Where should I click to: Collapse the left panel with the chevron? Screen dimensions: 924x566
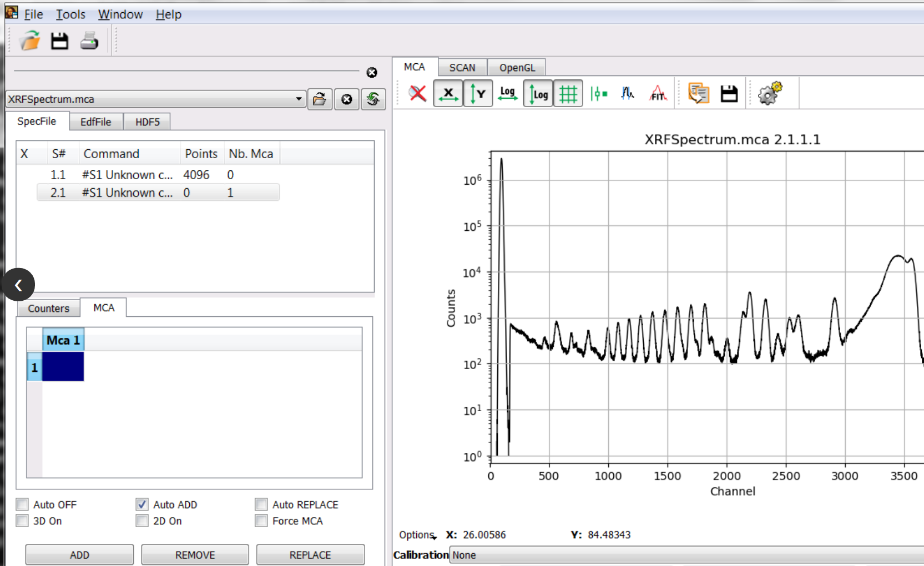coord(19,285)
